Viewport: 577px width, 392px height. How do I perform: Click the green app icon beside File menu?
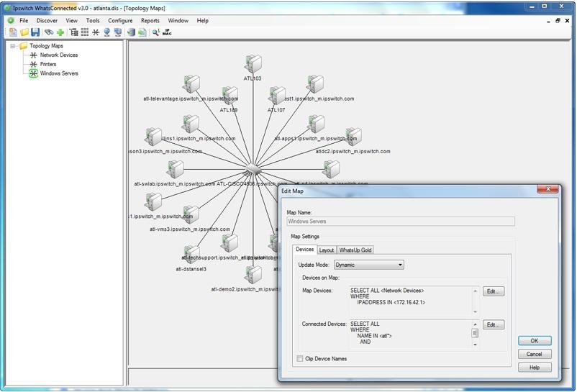(11, 20)
